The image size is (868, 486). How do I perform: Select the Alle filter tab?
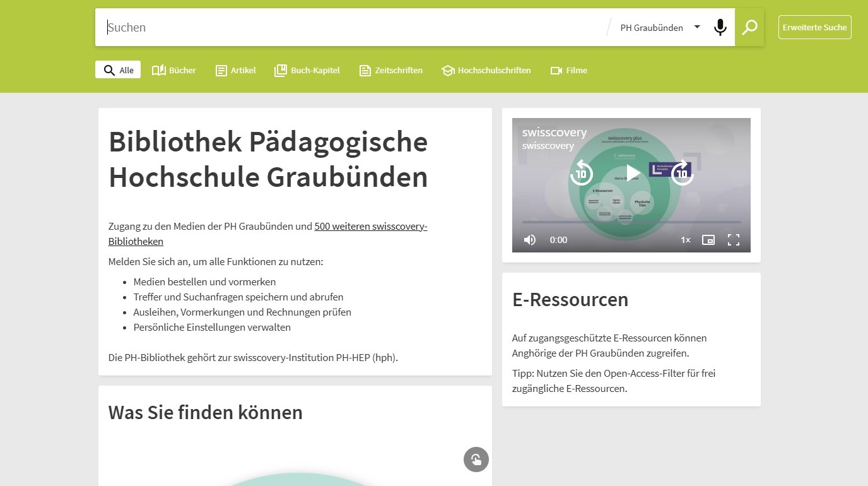tap(118, 70)
